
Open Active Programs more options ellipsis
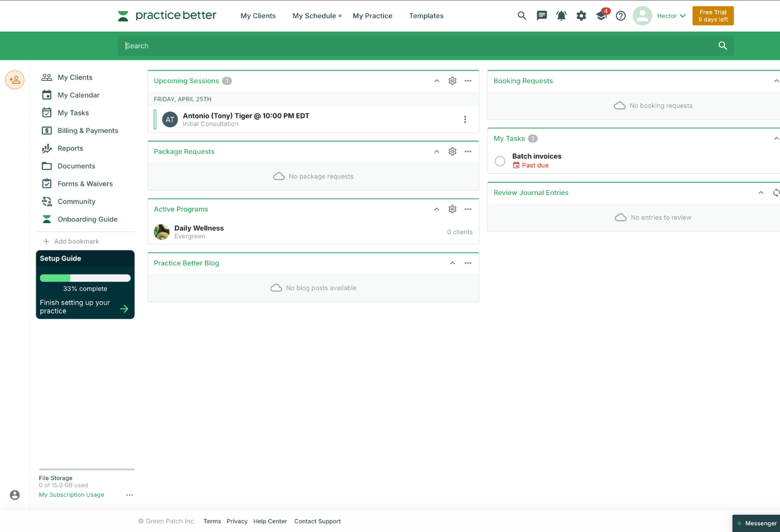pyautogui.click(x=468, y=209)
